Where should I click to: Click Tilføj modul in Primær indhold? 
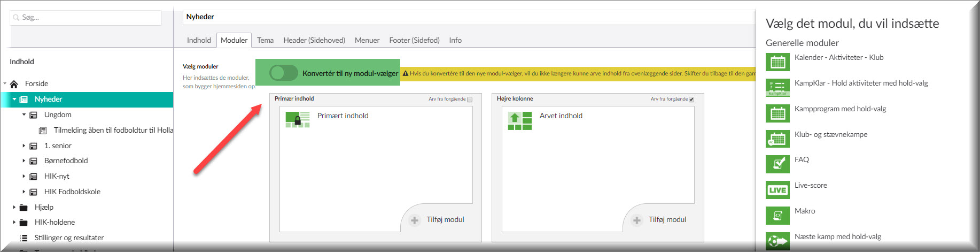438,220
